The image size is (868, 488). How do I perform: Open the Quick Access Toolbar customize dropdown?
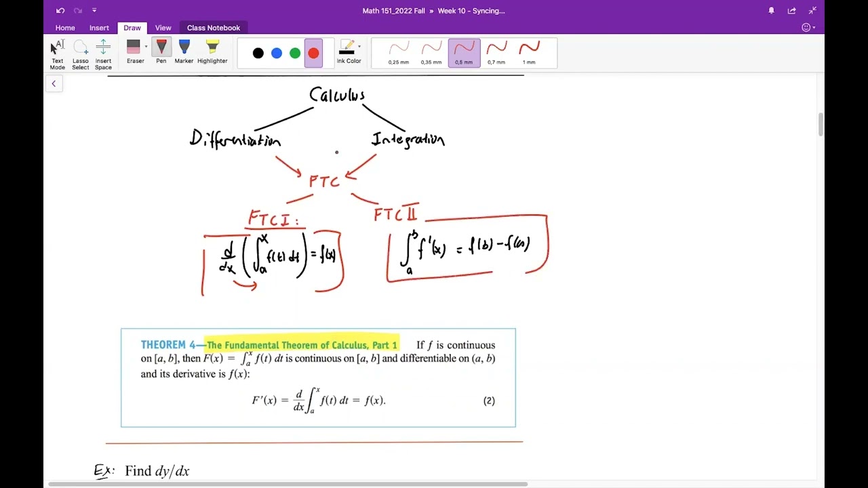coord(94,10)
